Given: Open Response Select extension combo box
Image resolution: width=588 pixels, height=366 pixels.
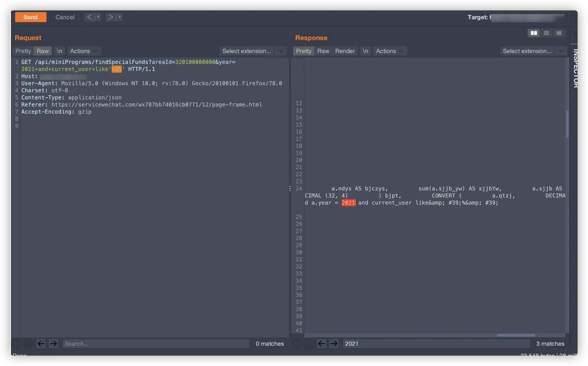Looking at the screenshot, I should tap(527, 51).
